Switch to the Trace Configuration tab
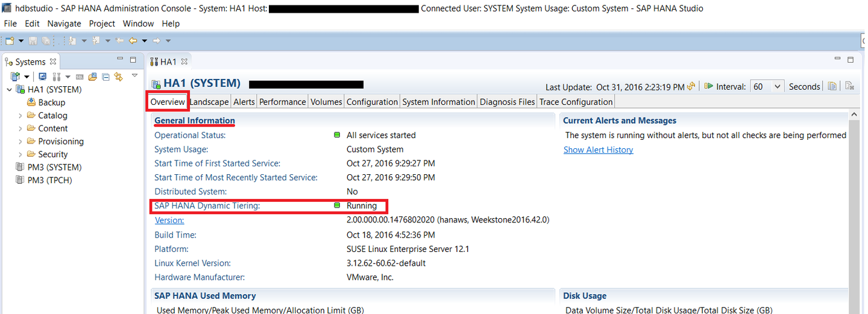 [x=576, y=102]
